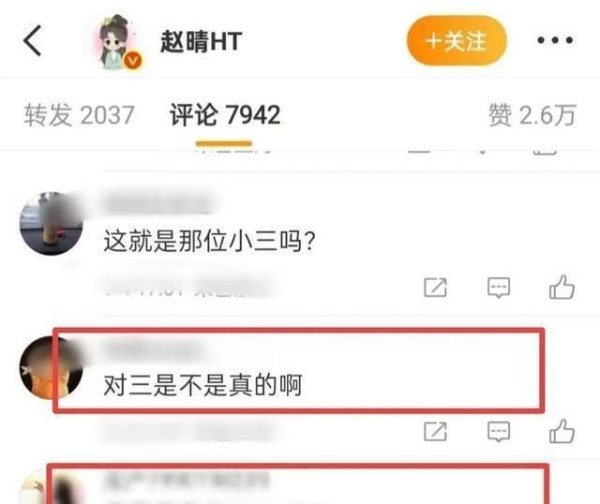View avatar of second commenter
The image size is (600, 504).
click(x=51, y=367)
